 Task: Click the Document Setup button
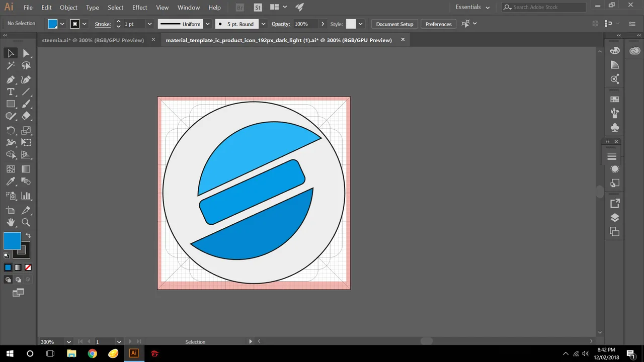pyautogui.click(x=394, y=24)
